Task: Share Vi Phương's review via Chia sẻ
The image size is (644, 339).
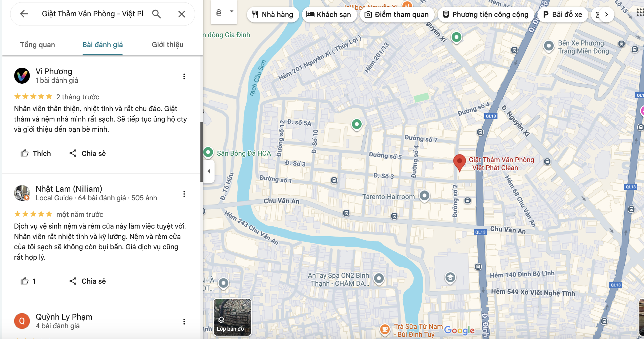Action: pyautogui.click(x=87, y=153)
